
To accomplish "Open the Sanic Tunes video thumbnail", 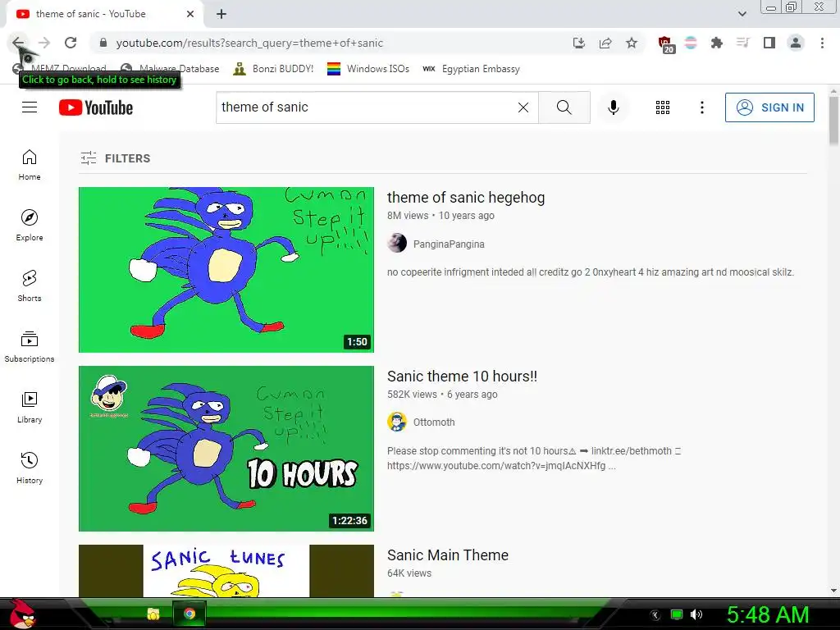I will pyautogui.click(x=226, y=571).
